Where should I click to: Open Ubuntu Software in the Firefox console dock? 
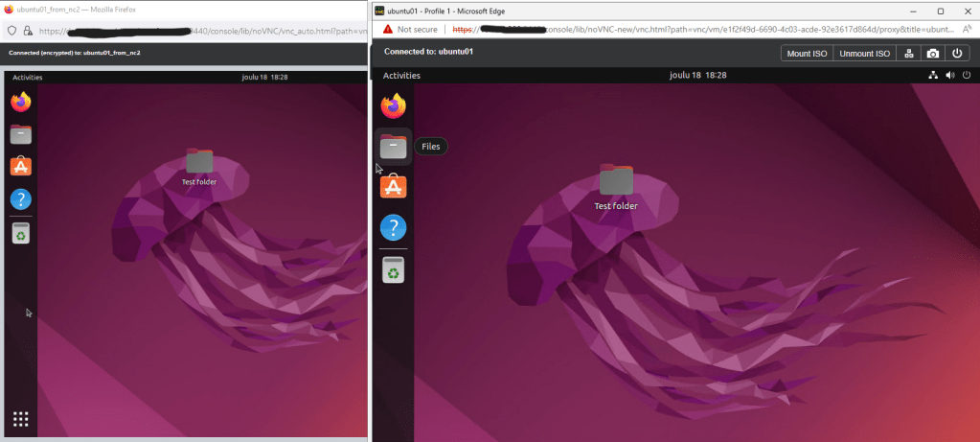pos(21,166)
